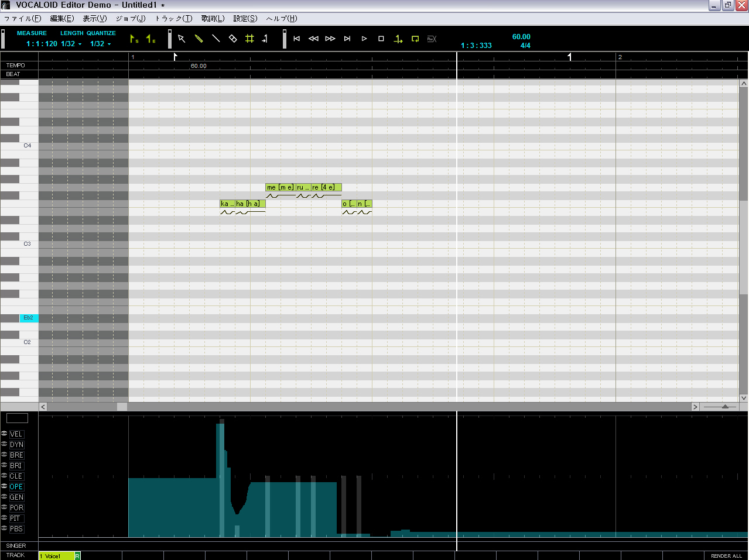Open the ヘルプ(H) menu
The width and height of the screenshot is (749, 560).
tap(282, 18)
